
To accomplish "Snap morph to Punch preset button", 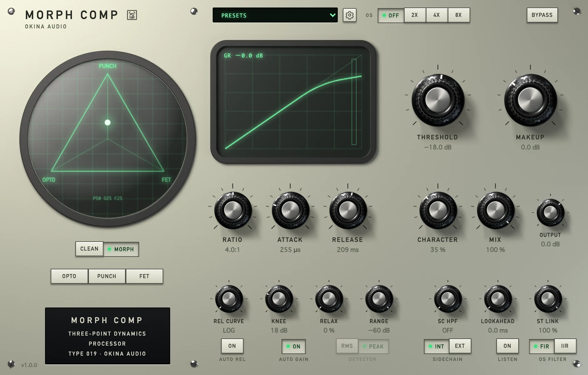I will (x=107, y=276).
